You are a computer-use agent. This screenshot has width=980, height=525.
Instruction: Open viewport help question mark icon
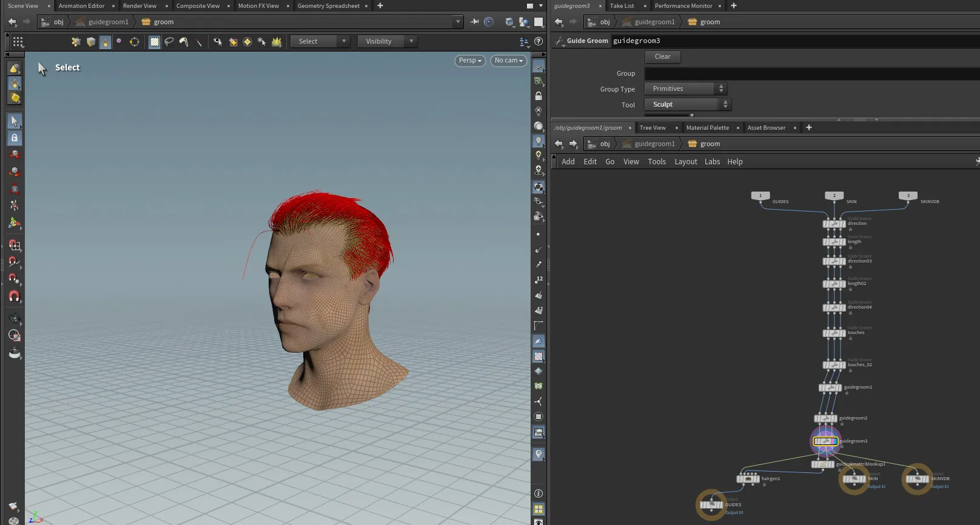[x=539, y=41]
